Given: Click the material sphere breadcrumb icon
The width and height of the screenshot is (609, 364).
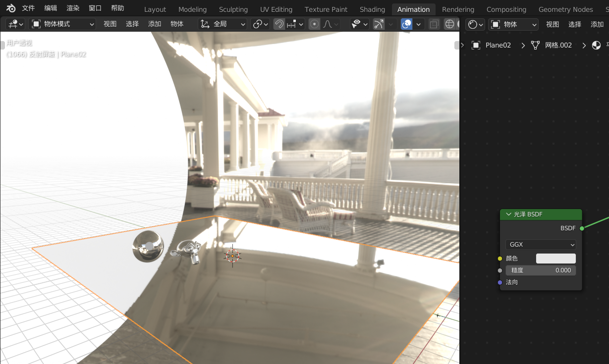Looking at the screenshot, I should [x=596, y=45].
